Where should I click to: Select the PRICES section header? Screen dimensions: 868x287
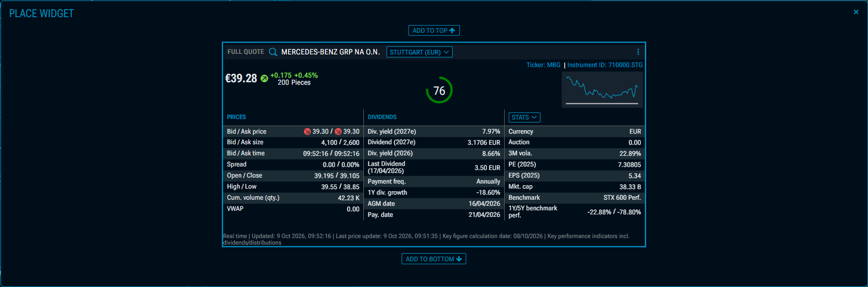pos(236,117)
